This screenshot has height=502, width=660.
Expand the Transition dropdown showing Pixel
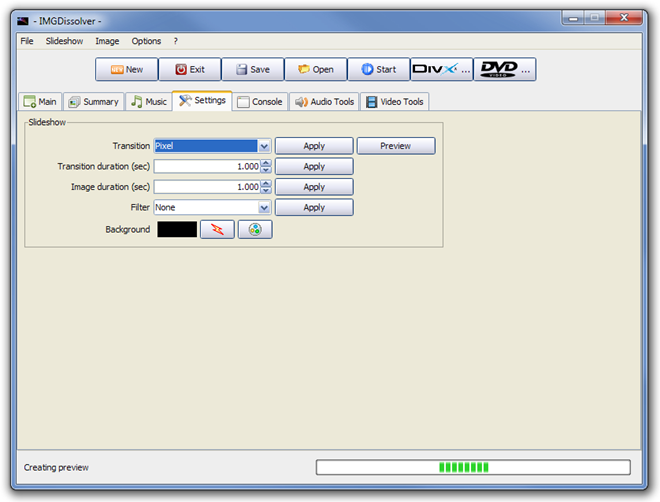[264, 146]
